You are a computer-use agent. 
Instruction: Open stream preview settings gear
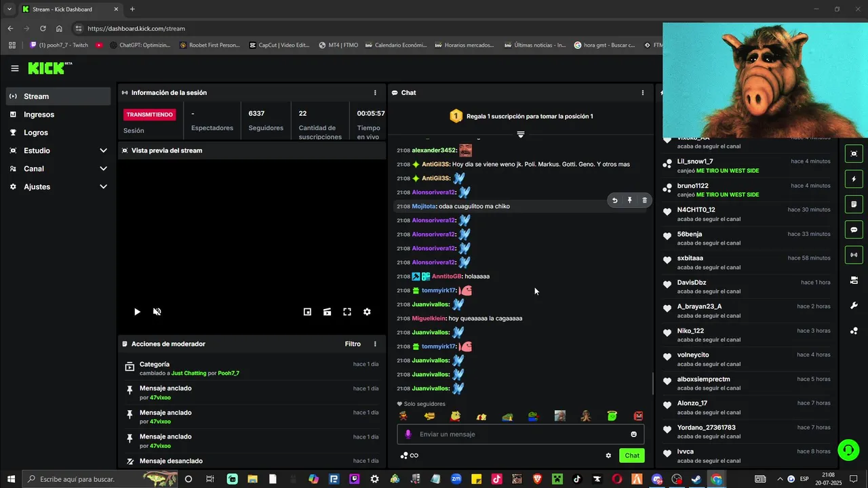pos(367,312)
